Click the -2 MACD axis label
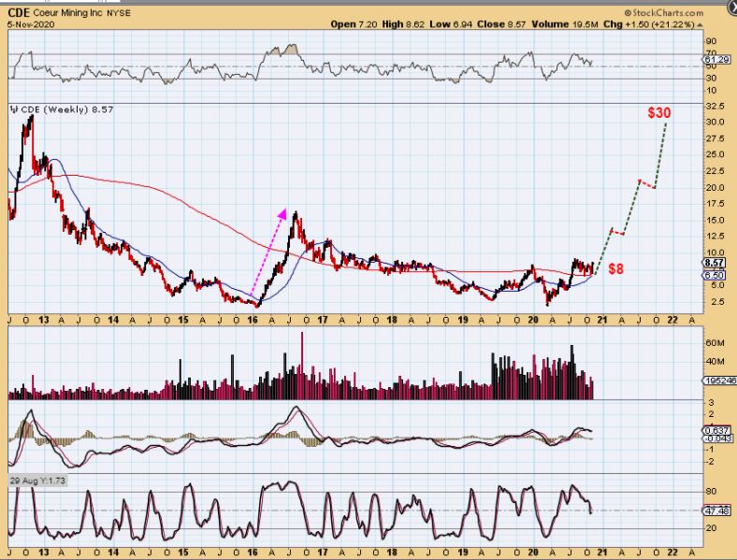 pos(710,462)
